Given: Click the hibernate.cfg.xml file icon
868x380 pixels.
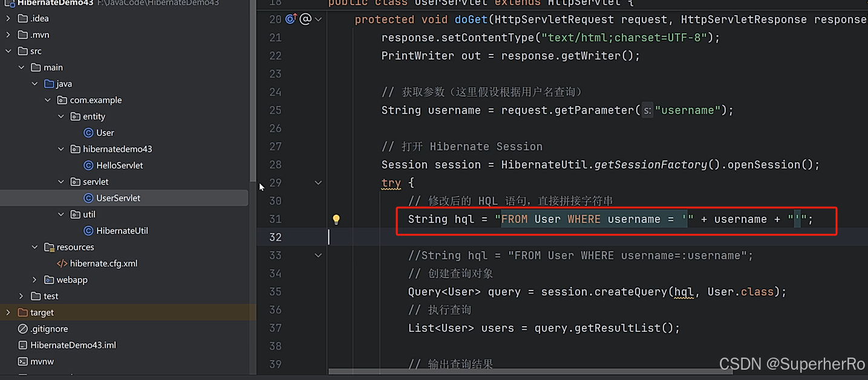Looking at the screenshot, I should (62, 263).
